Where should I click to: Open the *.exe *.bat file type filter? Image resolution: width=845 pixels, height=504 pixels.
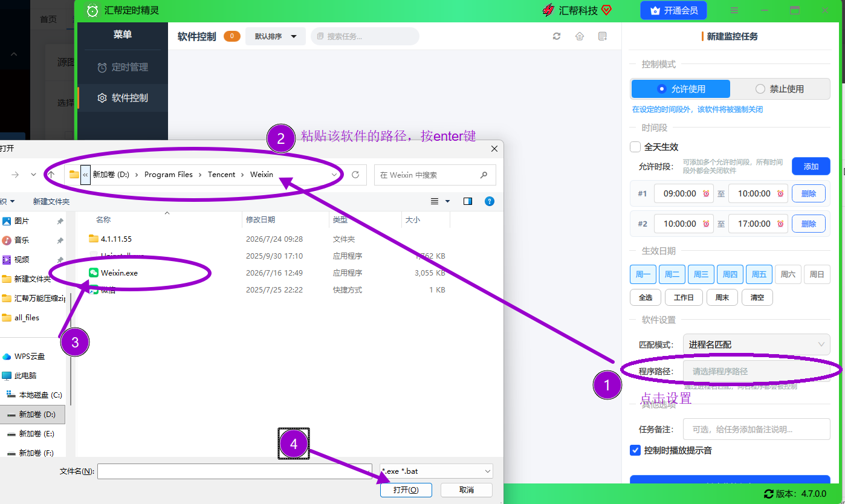(x=436, y=471)
